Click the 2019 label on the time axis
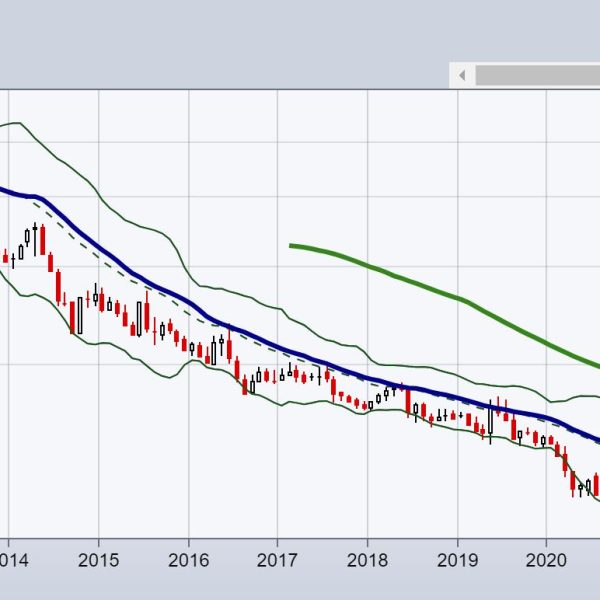The height and width of the screenshot is (600, 600). pyautogui.click(x=457, y=559)
